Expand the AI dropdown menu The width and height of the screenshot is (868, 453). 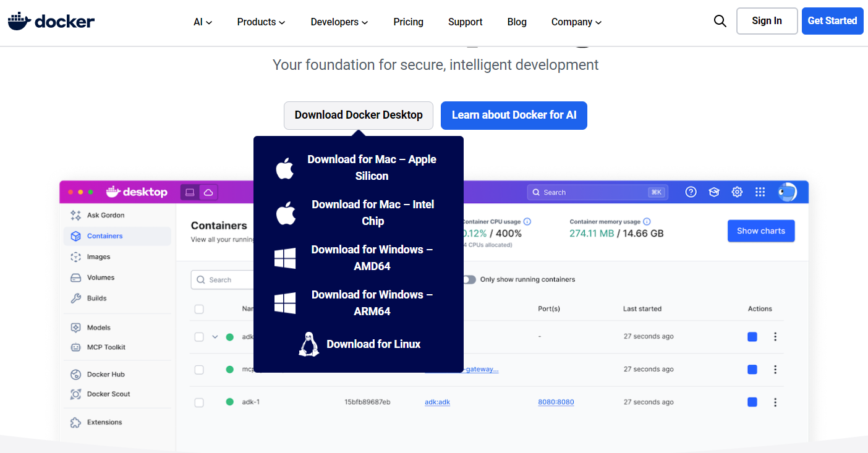coord(203,22)
